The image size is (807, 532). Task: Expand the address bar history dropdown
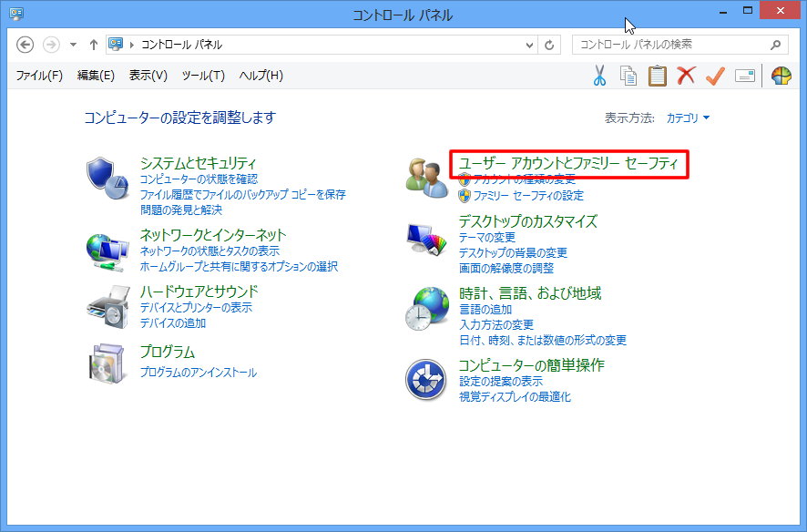[529, 46]
